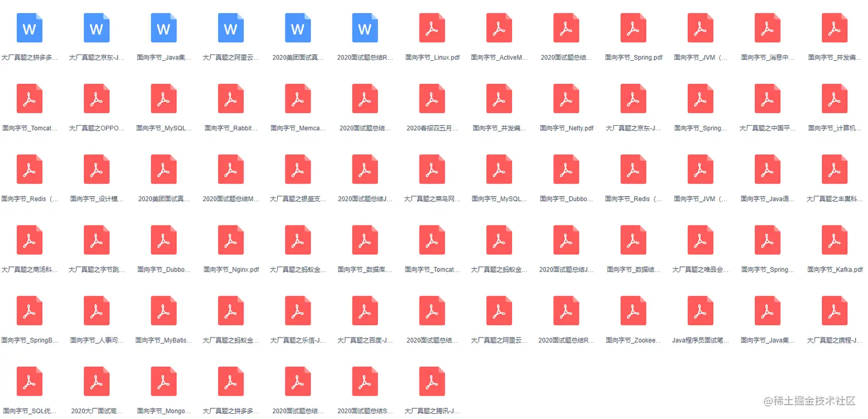
Task: Click the PDF label 2020面试题总结R
Action: [567, 340]
